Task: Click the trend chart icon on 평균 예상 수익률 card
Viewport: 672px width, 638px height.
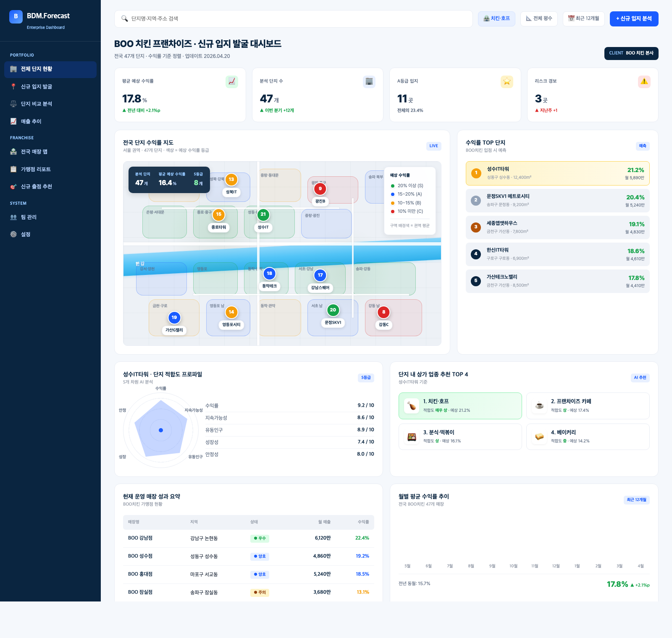Action: click(232, 82)
